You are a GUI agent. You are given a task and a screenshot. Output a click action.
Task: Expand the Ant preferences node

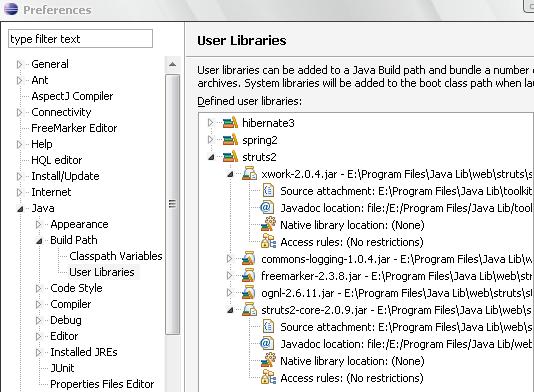pos(19,80)
